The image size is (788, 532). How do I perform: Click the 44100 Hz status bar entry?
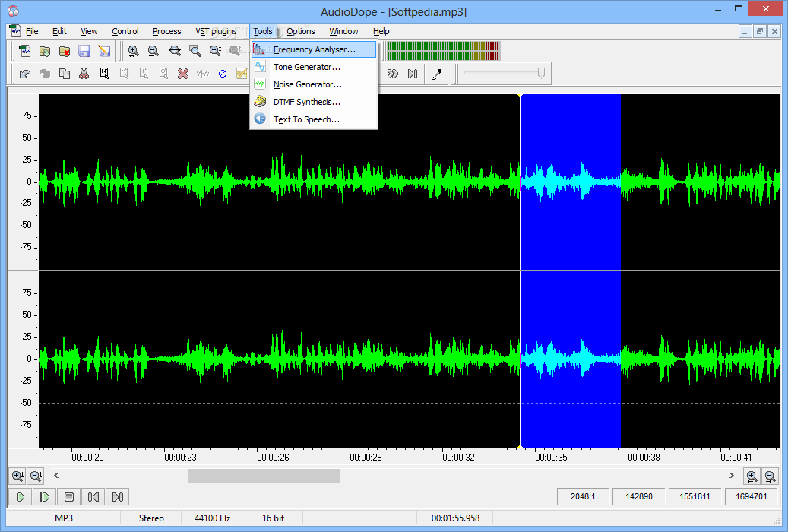[x=212, y=518]
